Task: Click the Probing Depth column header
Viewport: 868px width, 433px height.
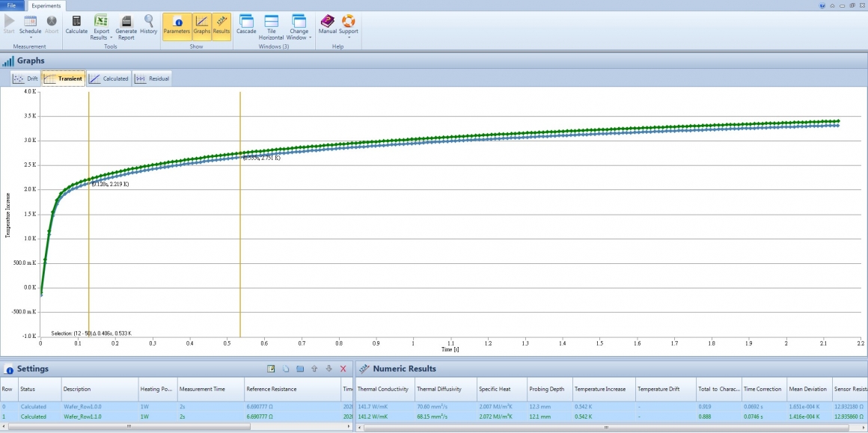Action: tap(549, 390)
